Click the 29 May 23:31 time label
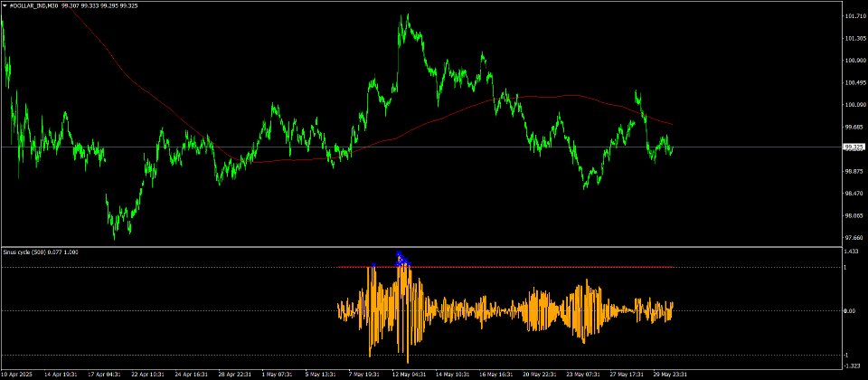Image resolution: width=868 pixels, height=380 pixels. [669, 375]
